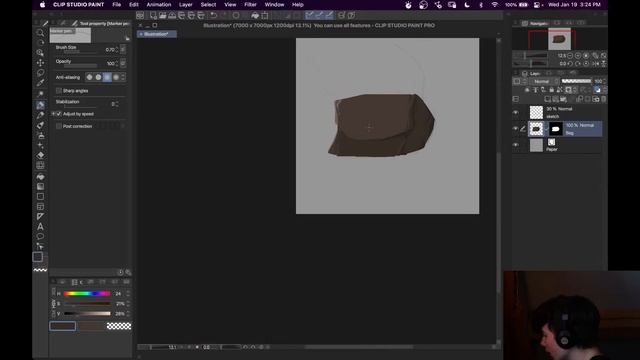This screenshot has width=640, height=360.
Task: Click the Save icon in command bar
Action: click(x=172, y=16)
